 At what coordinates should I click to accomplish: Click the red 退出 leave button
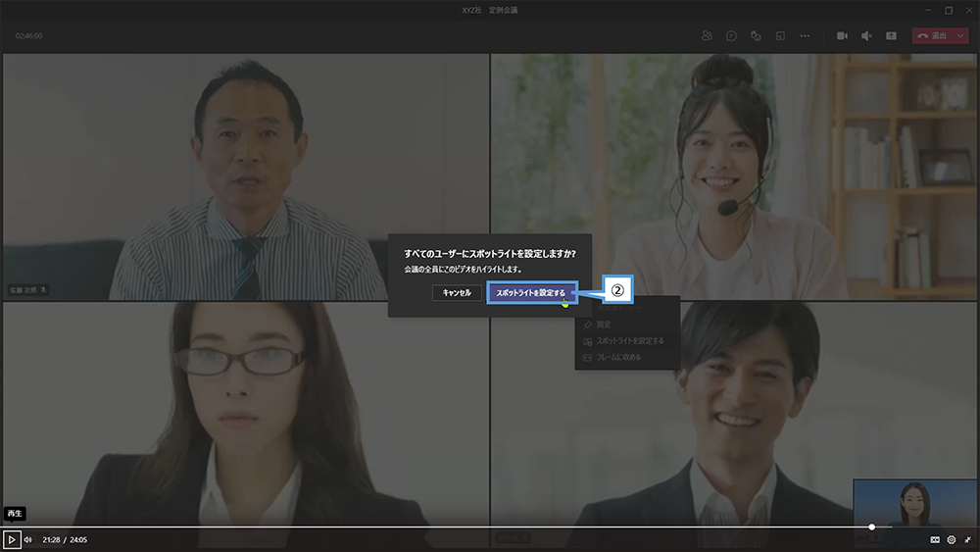tap(932, 35)
